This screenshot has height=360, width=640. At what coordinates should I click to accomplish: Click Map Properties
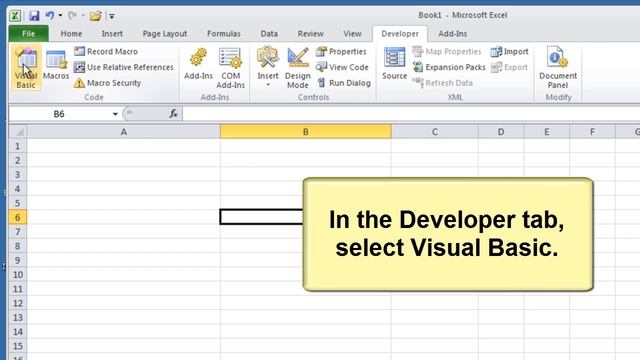click(x=447, y=51)
